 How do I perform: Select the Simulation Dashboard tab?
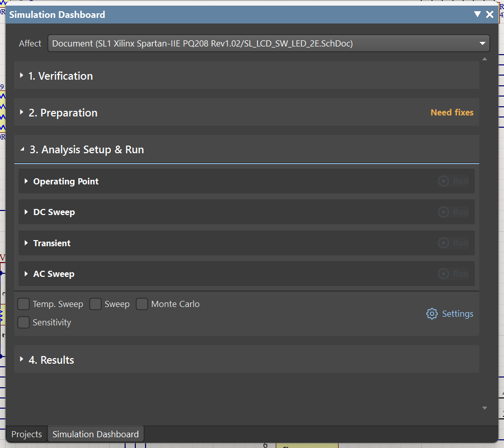[95, 434]
